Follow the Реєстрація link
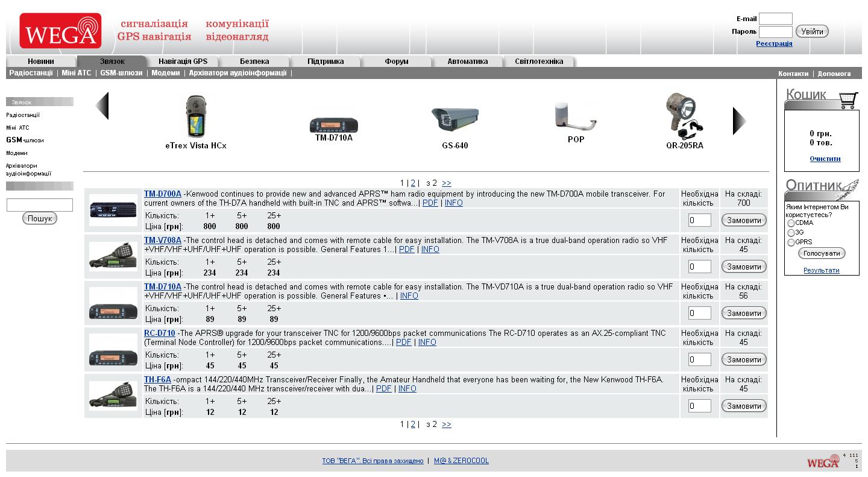 [x=774, y=43]
